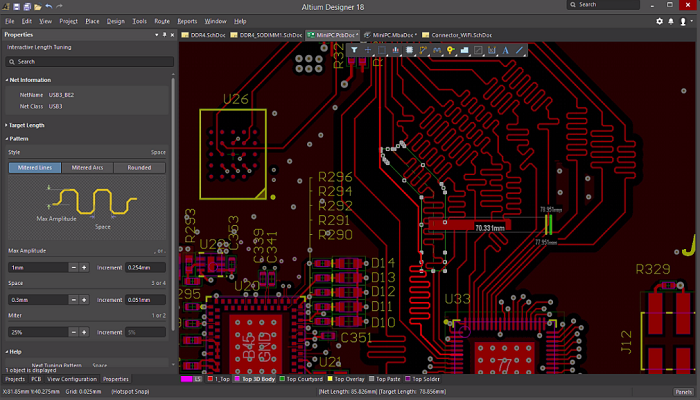
Task: Decrease Max Amplitude with the minus button
Action: click(74, 267)
